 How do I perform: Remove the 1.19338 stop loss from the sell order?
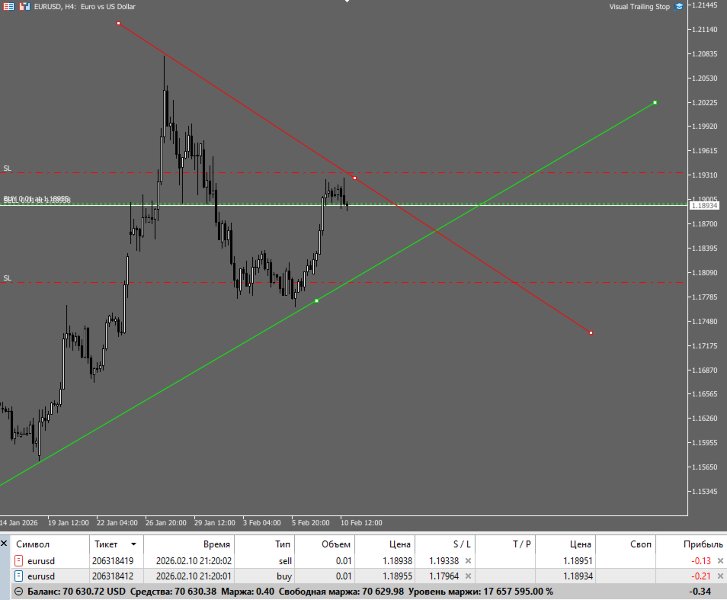[468, 561]
